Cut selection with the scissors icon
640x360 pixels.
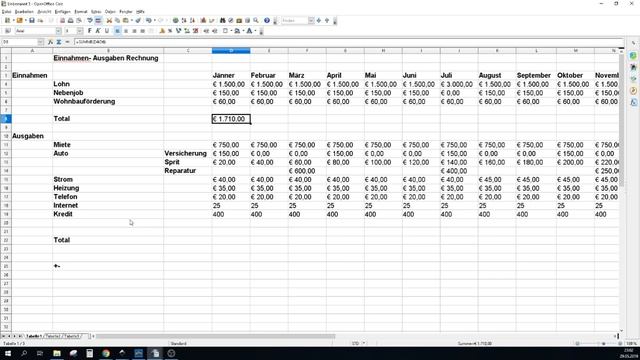(x=109, y=20)
